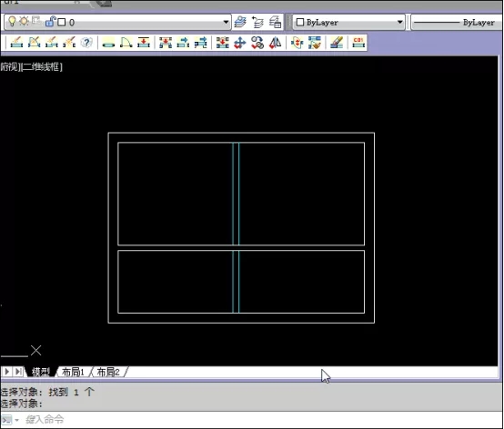Screen dimensions: 504x429
Task: Click the red C01 label icon
Action: (x=358, y=43)
